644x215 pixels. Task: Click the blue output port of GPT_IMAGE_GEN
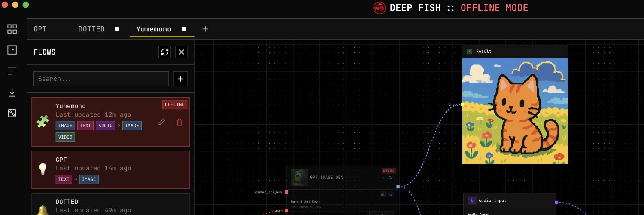(x=398, y=187)
